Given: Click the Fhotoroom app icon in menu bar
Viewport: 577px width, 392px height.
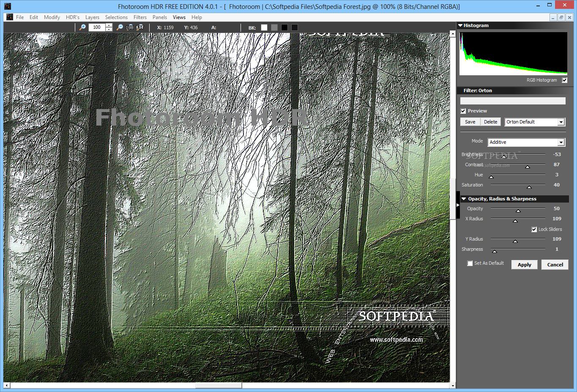Looking at the screenshot, I should (10, 17).
